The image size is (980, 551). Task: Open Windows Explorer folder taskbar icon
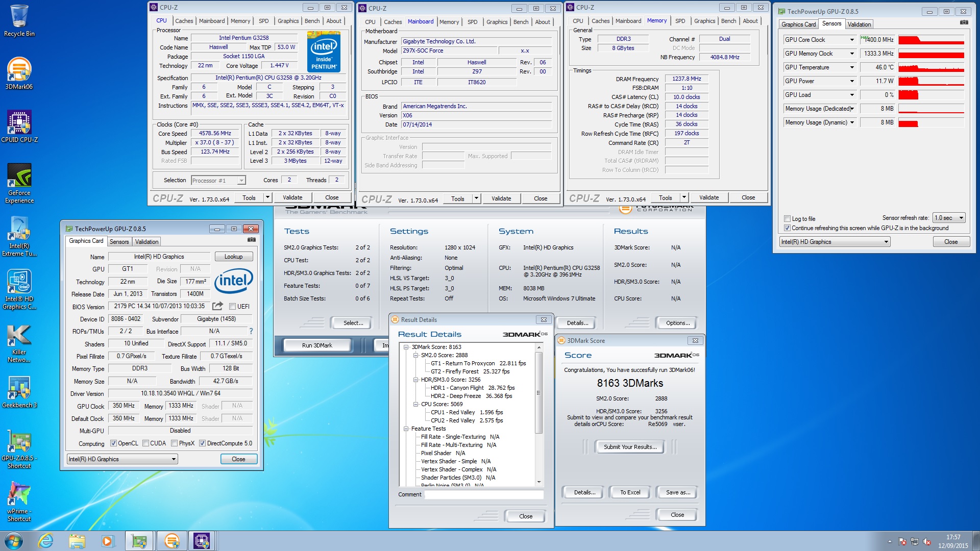point(77,541)
